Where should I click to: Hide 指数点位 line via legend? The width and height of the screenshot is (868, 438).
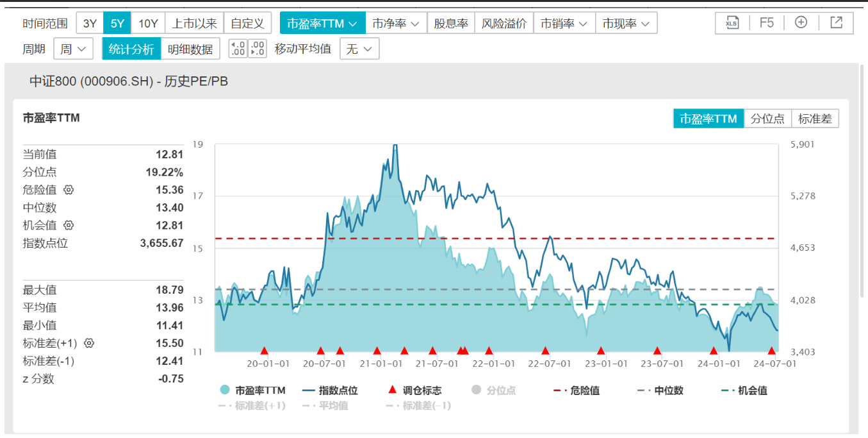click(331, 390)
